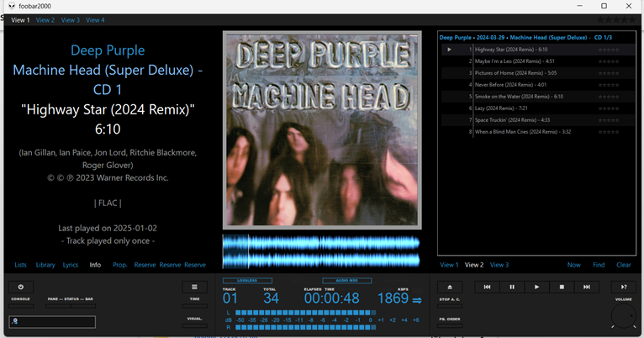This screenshot has height=338, width=644.
Task: Toggle the Stop A. C. button
Action: coord(449,304)
